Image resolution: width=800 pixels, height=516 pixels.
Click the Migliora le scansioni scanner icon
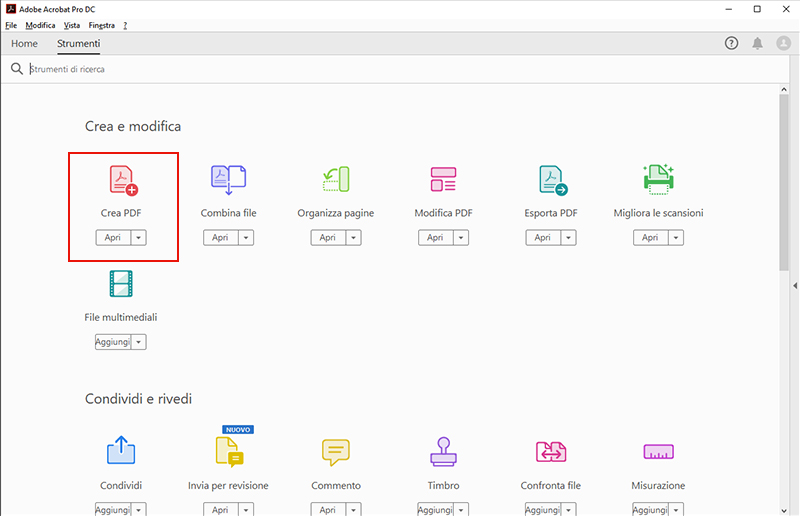(x=659, y=179)
